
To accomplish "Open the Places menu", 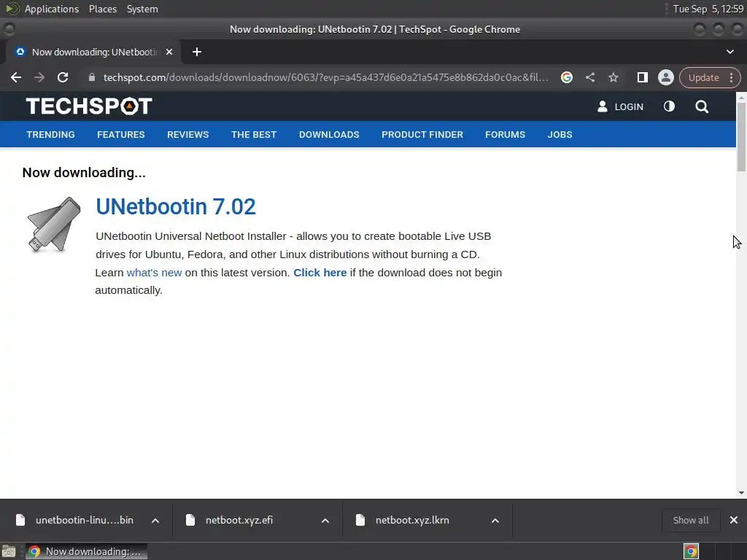I will pyautogui.click(x=103, y=9).
